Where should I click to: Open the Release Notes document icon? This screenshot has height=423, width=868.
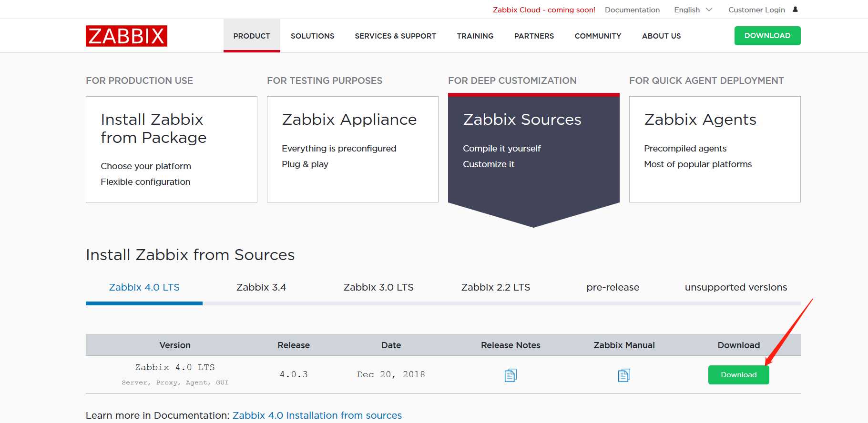tap(511, 375)
